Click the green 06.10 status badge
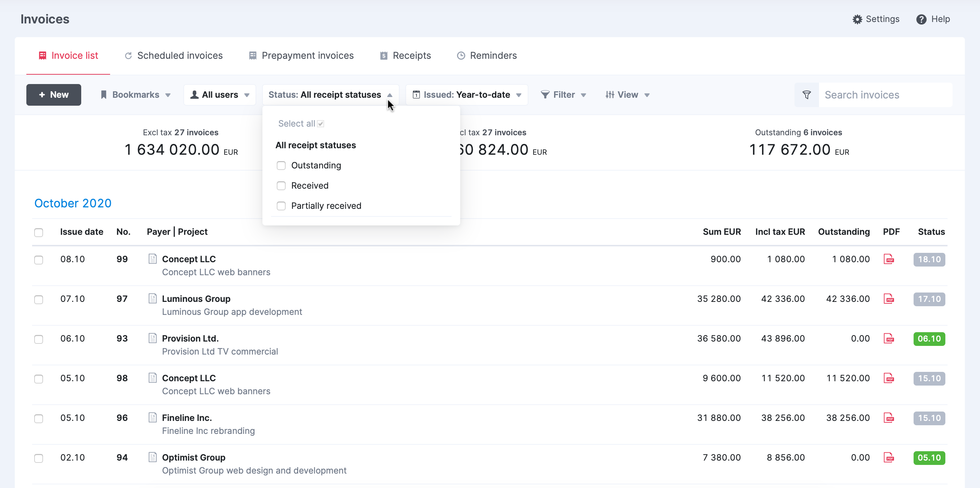Screen dimensions: 980x488 [x=929, y=339]
